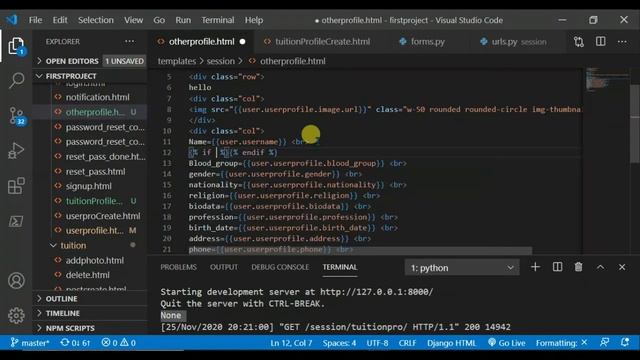Screen dimensions: 640x360
Task: Click the VS Code logo icon
Action: pyautogui.click(x=12, y=20)
